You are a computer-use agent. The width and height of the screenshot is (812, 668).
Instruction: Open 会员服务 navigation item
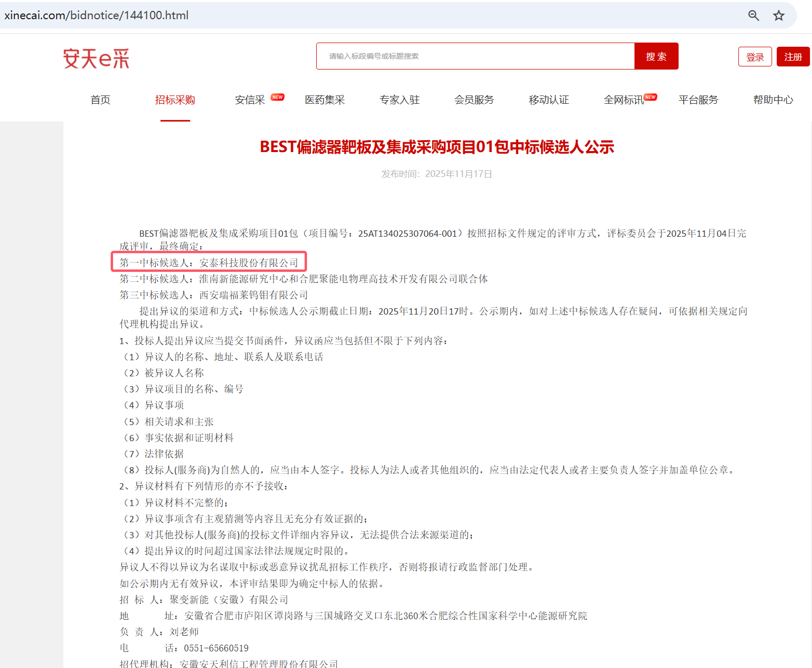coord(474,100)
